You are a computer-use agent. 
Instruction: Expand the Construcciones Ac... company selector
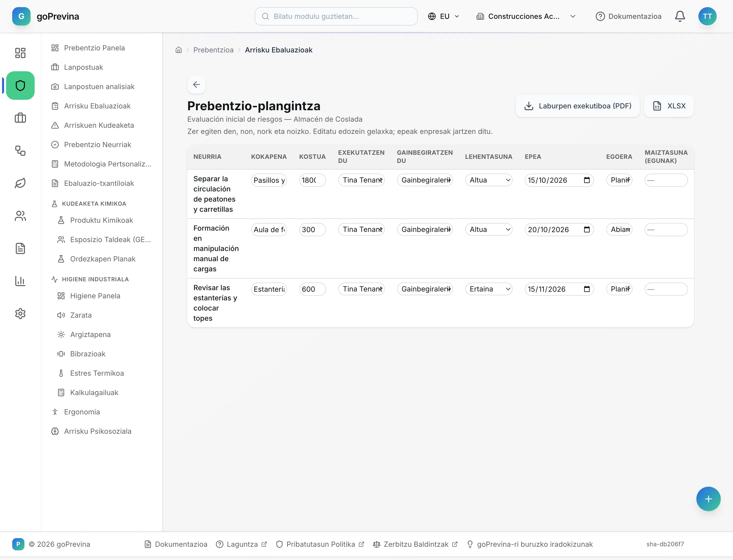click(526, 16)
